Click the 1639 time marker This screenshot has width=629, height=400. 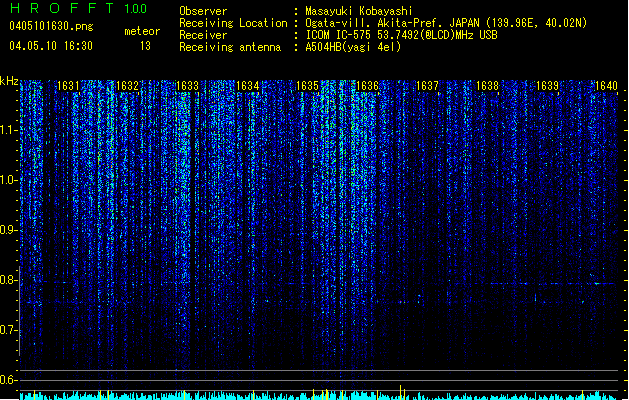(x=548, y=86)
